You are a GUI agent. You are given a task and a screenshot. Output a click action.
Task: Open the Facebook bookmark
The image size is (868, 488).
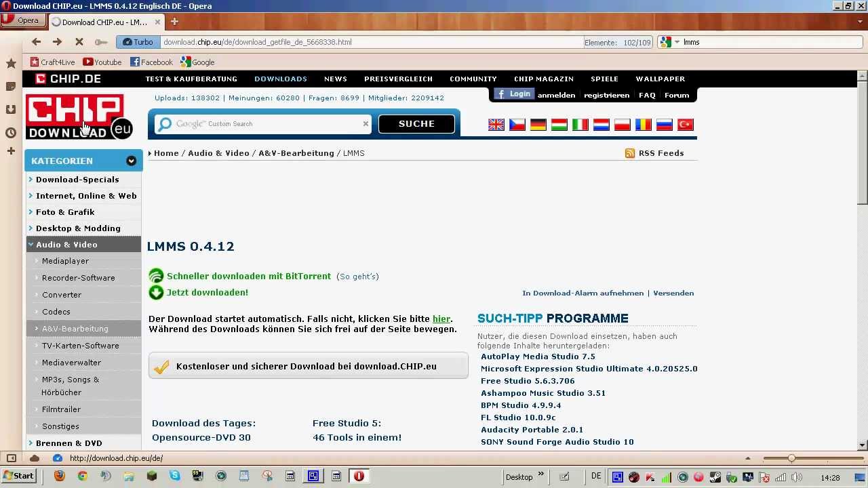click(x=151, y=62)
